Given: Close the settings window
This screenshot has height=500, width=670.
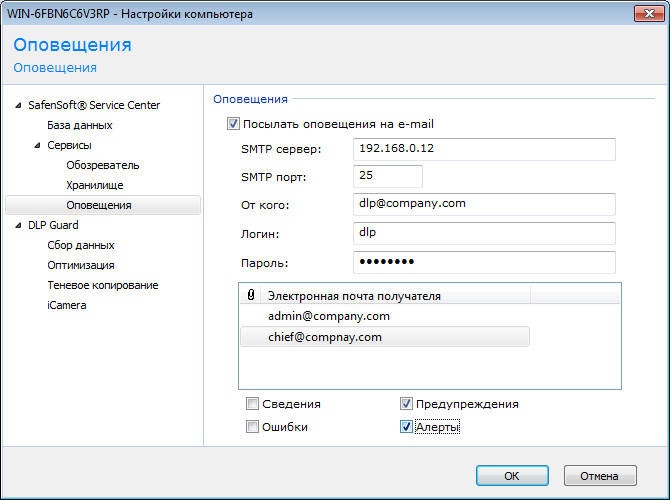Looking at the screenshot, I should pos(645,14).
